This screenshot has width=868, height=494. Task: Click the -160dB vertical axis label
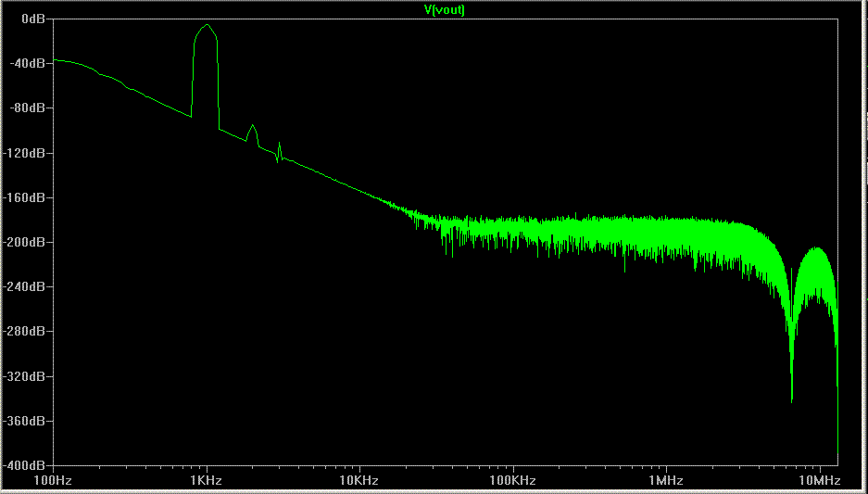(25, 197)
